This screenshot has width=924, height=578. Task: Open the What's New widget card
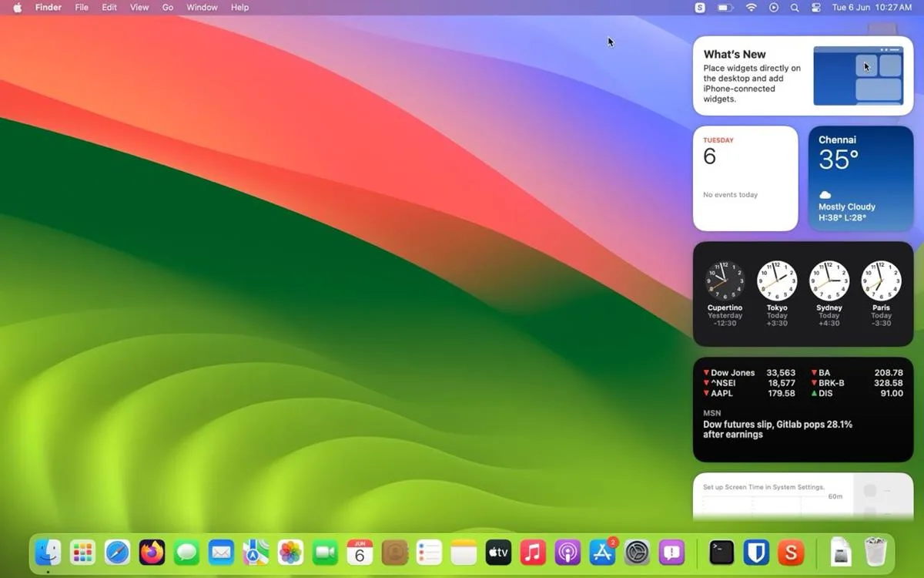pos(803,76)
